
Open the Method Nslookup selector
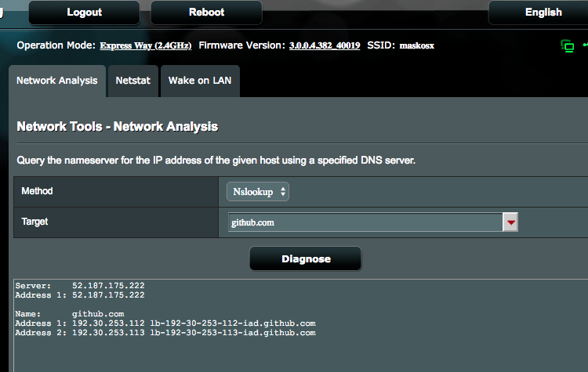click(x=258, y=191)
